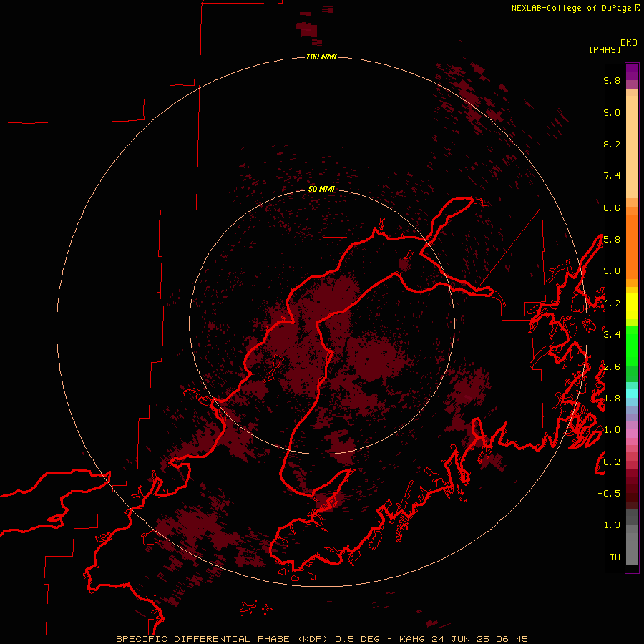Click the TH threshold legend label
644x644 pixels.
(x=615, y=557)
